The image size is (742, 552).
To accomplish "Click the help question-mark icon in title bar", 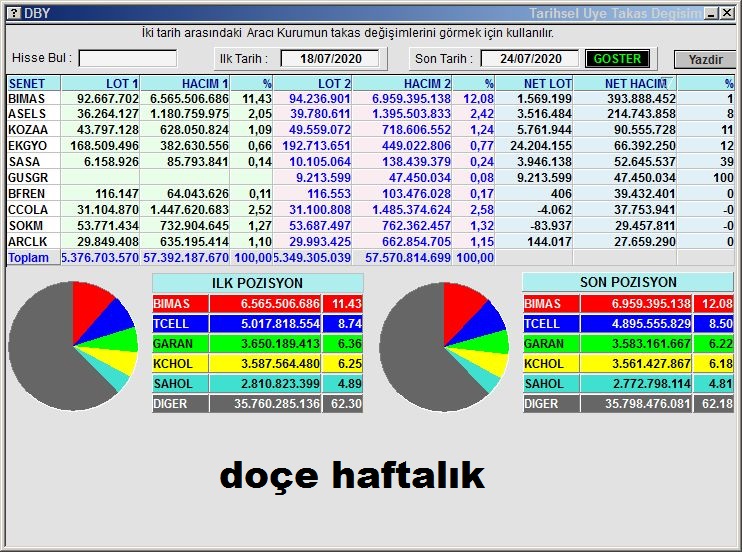I will (14, 13).
